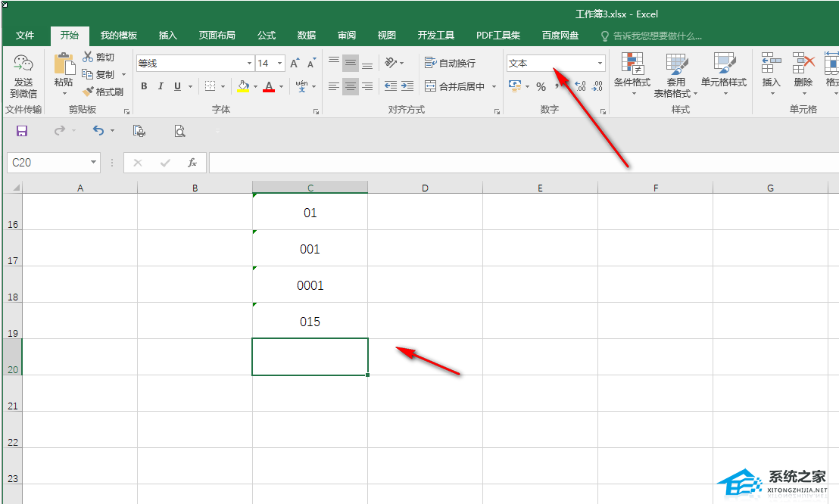This screenshot has height=504, width=839.
Task: Click the Save icon in quick toolbar
Action: point(22,131)
